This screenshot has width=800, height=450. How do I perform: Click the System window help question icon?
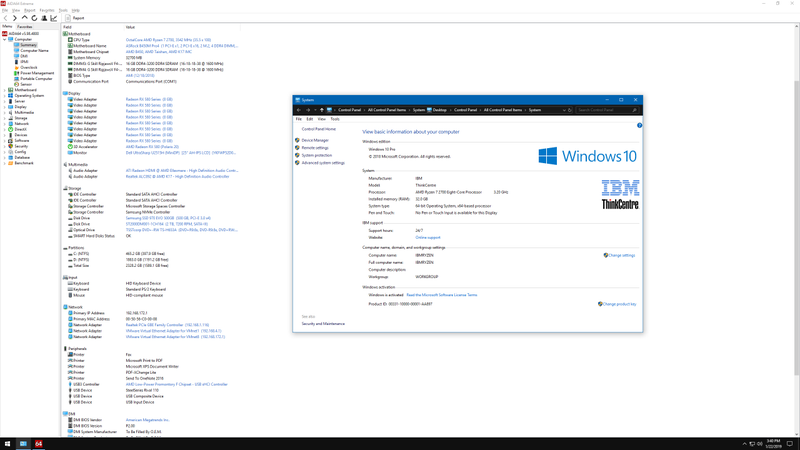639,126
